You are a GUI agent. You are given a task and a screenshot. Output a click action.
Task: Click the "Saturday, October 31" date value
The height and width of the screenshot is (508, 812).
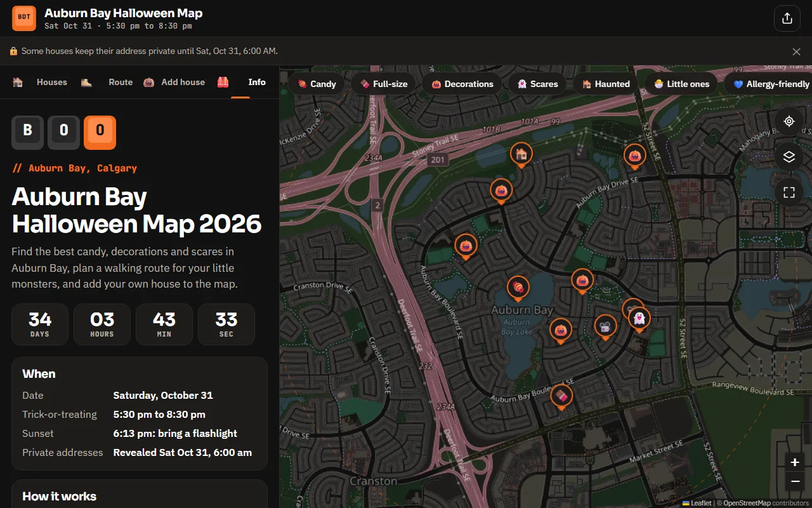pyautogui.click(x=163, y=395)
